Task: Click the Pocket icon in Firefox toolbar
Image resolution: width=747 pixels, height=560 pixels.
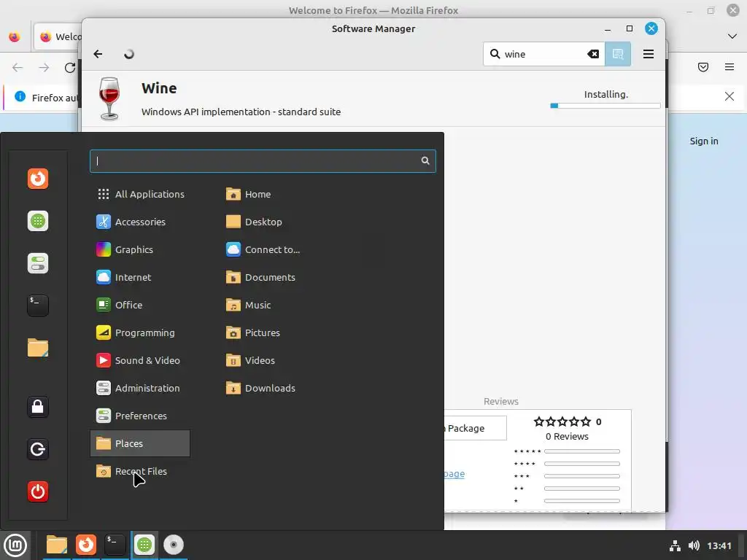Action: click(x=703, y=67)
